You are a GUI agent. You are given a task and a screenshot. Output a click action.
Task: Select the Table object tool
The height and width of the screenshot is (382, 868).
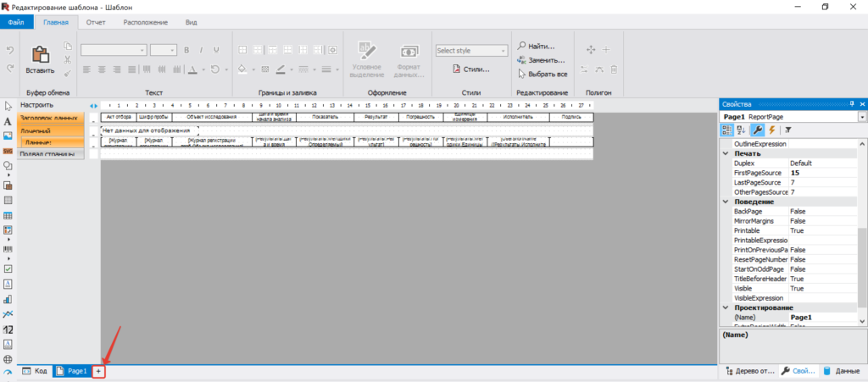pyautogui.click(x=8, y=216)
